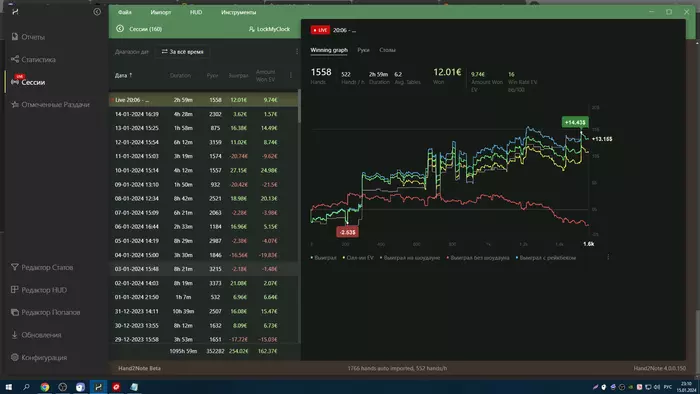Click Hand2Note taskbar icon
The width and height of the screenshot is (700, 394).
(x=98, y=387)
